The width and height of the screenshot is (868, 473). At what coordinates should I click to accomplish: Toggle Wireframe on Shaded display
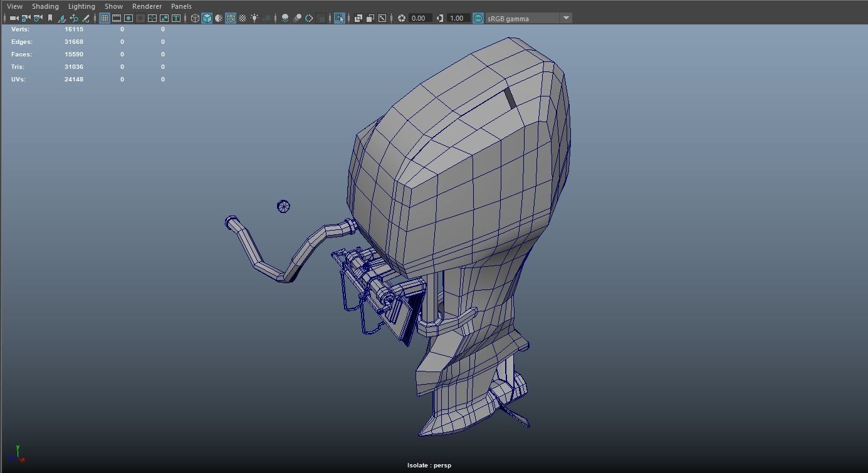point(231,18)
